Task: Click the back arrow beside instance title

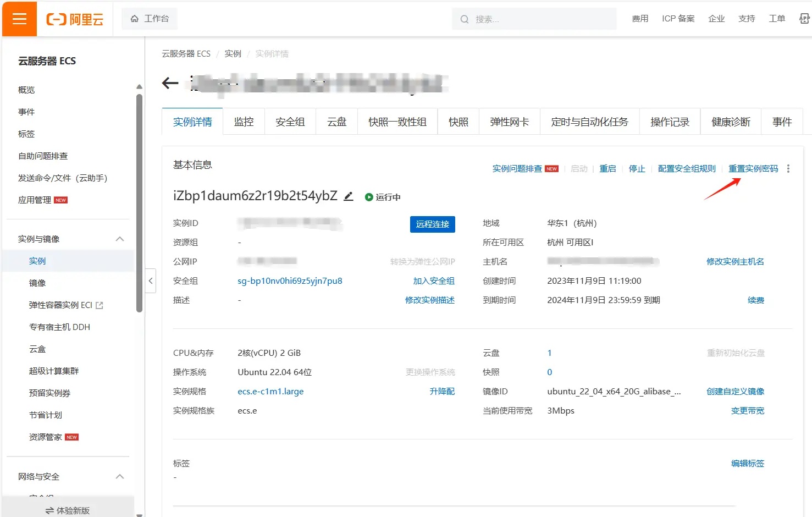Action: pos(170,84)
